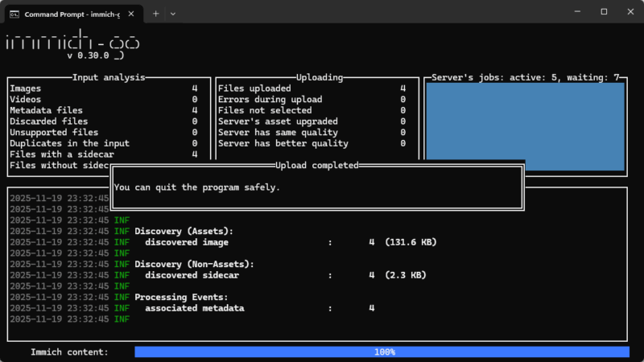Click the quit the program safely message

click(197, 187)
